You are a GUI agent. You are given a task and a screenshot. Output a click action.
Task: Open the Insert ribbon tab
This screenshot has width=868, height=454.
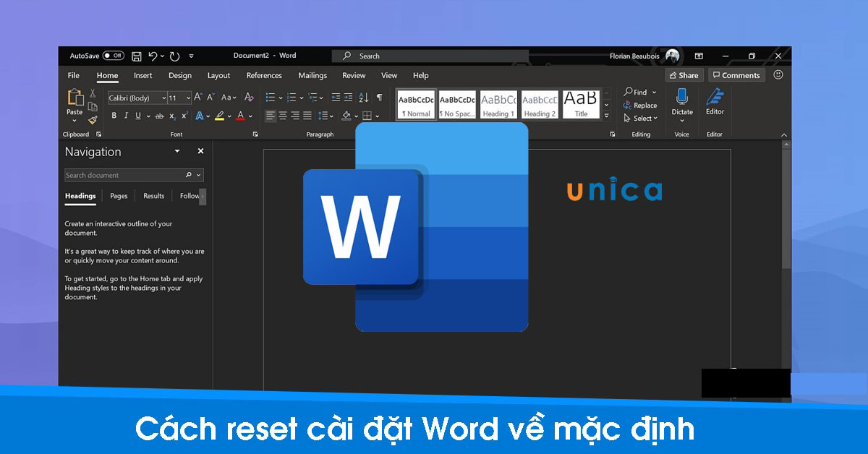pos(142,75)
